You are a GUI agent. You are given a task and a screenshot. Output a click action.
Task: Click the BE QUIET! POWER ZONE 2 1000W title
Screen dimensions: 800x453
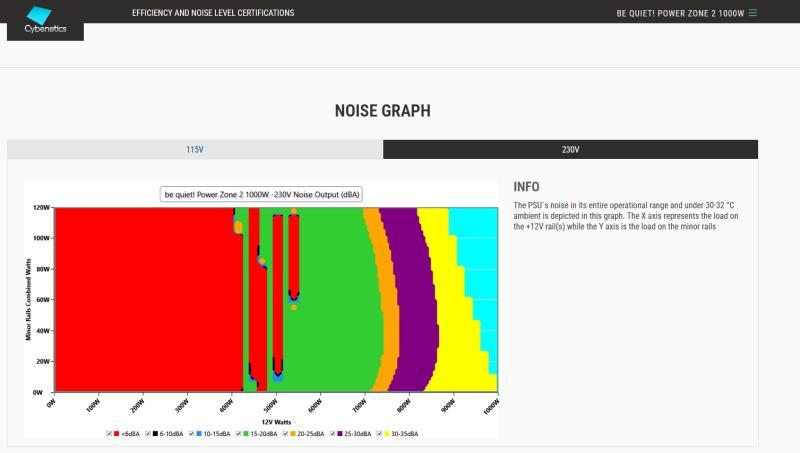[x=680, y=13]
